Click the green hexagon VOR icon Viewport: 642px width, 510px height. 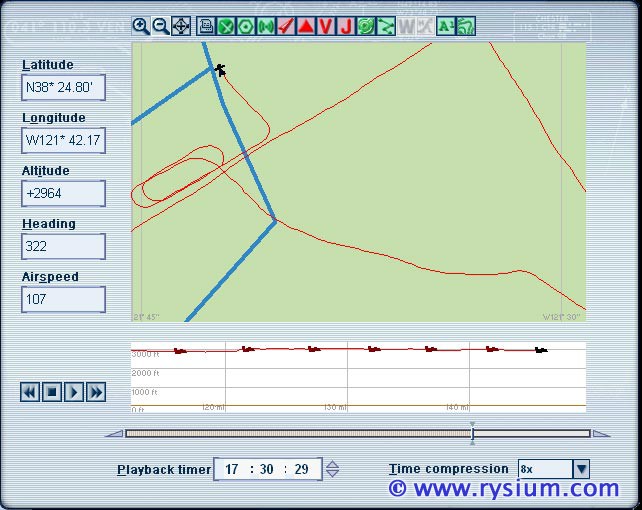246,26
